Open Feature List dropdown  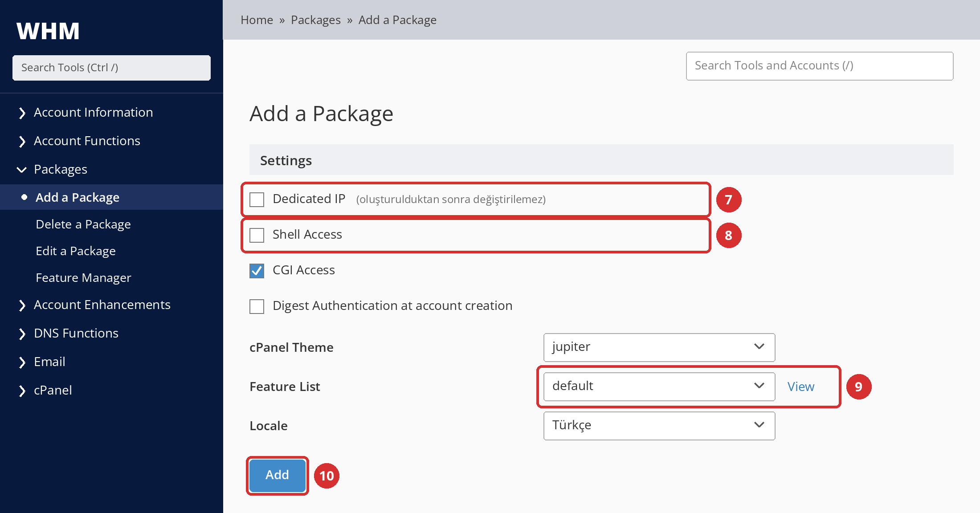659,387
